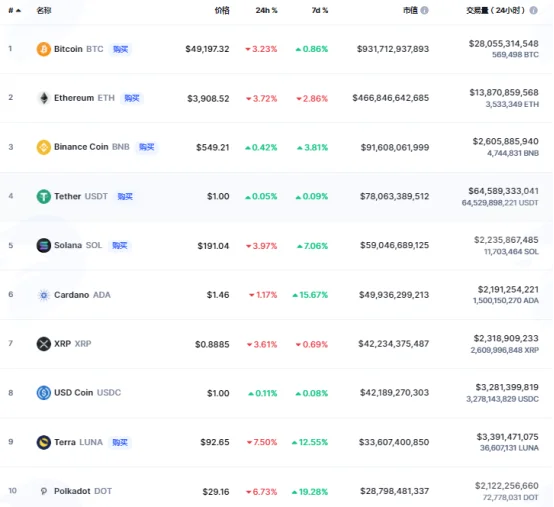
Task: Sort by rank using # arrow
Action: pos(14,11)
